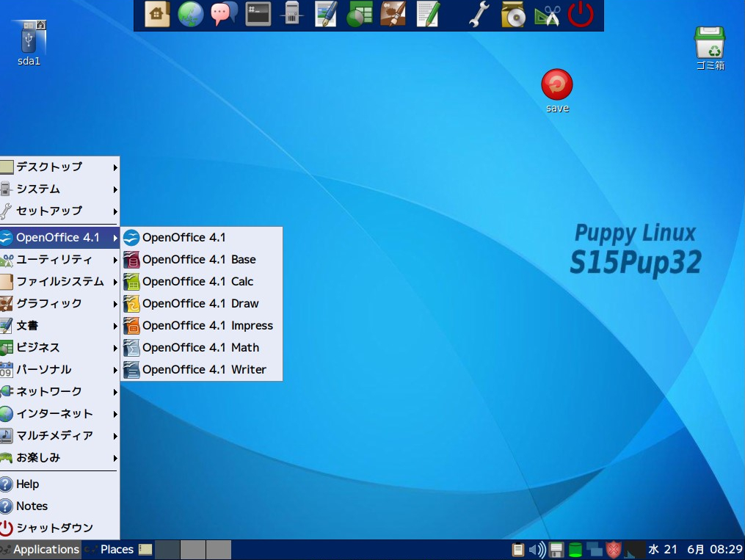Click the floppy disk save tray icon

556,550
